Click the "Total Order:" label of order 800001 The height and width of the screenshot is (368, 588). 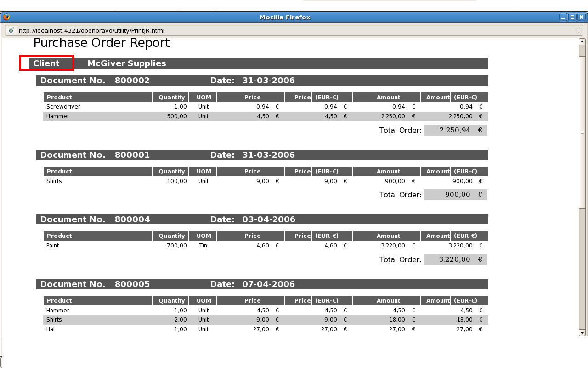point(400,195)
